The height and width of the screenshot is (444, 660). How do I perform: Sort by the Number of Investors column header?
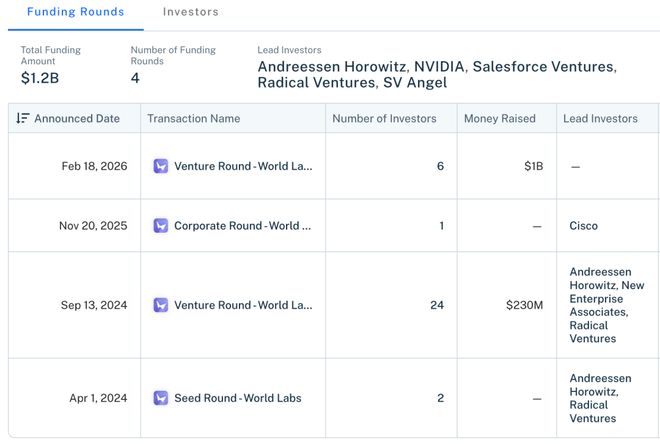384,119
